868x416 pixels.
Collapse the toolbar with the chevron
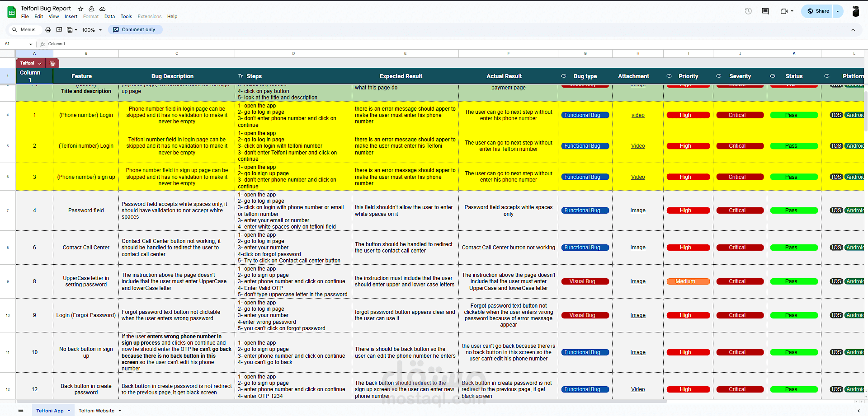(x=853, y=30)
